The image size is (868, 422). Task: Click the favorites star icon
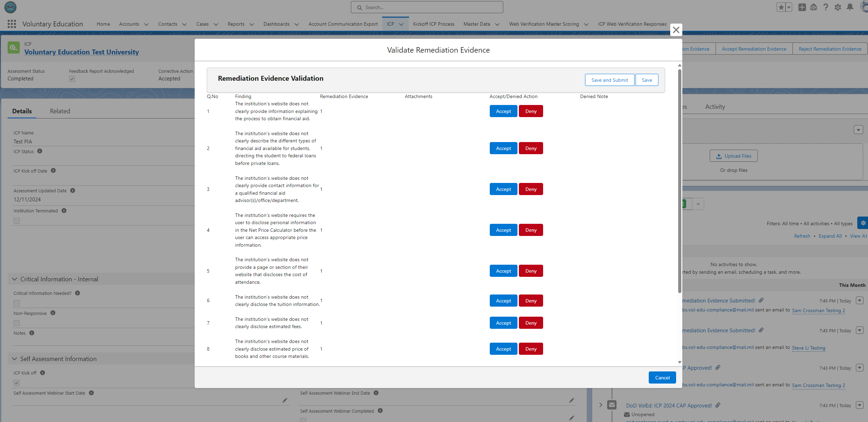click(781, 7)
